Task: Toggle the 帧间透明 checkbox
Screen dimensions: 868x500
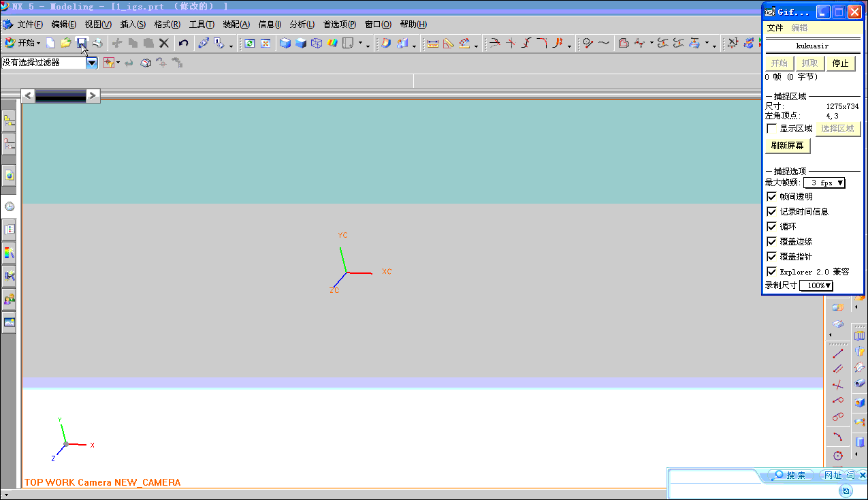Action: tap(771, 196)
